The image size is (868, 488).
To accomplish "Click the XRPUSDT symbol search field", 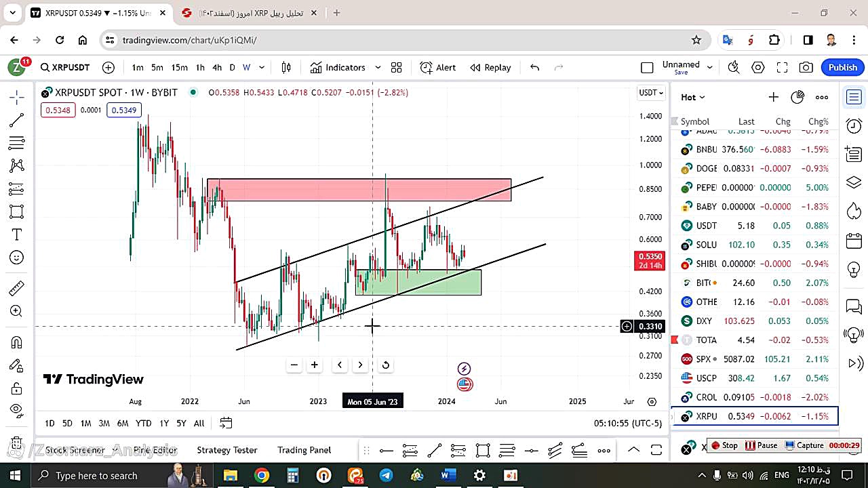I will click(x=65, y=67).
